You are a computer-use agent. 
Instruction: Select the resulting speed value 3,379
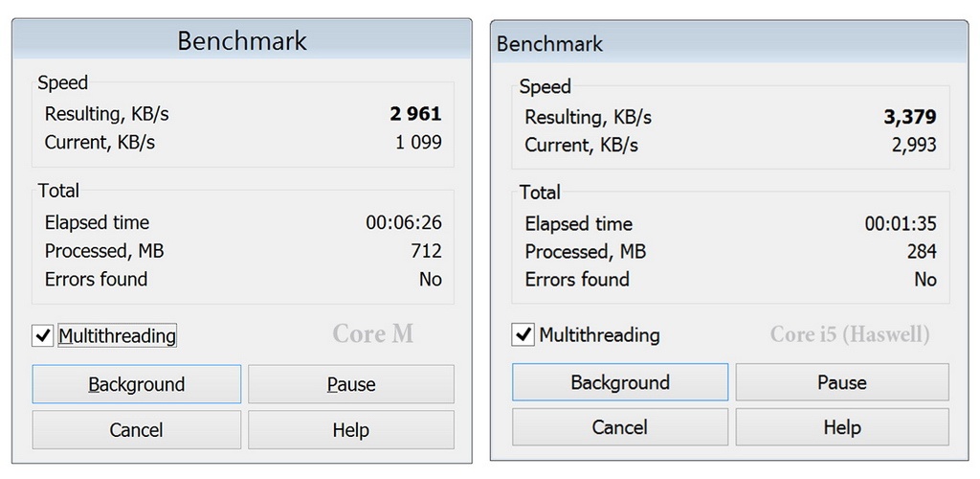[909, 118]
